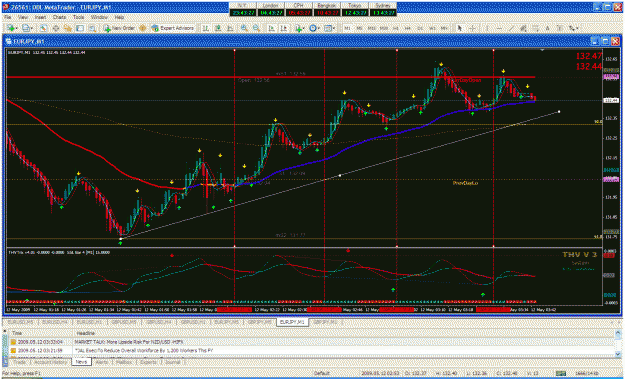Select the M30 timeframe button

[384, 28]
